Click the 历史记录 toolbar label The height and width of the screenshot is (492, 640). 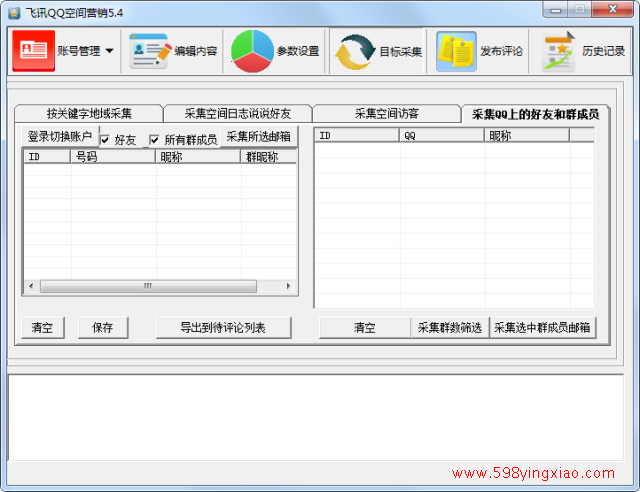(603, 51)
